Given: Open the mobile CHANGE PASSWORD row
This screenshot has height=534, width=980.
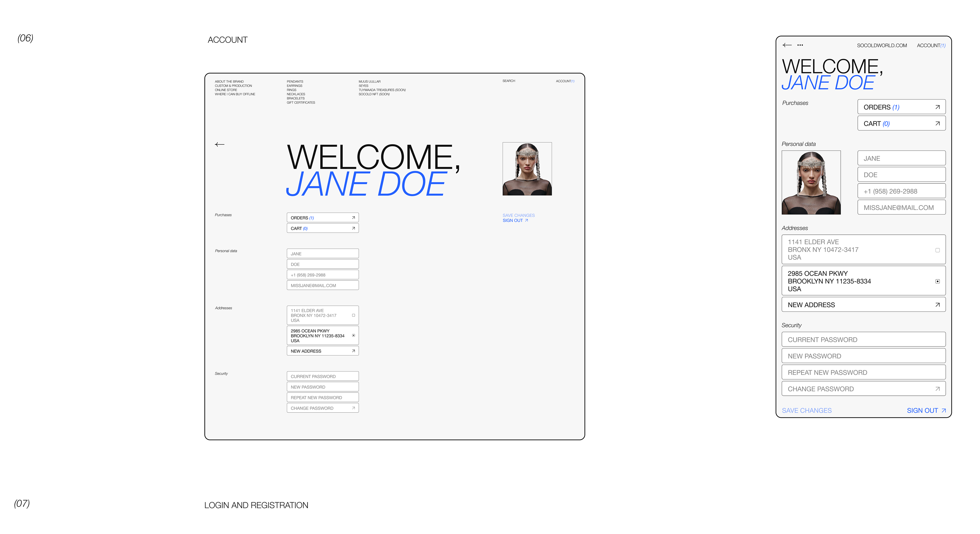Looking at the screenshot, I should pos(863,389).
